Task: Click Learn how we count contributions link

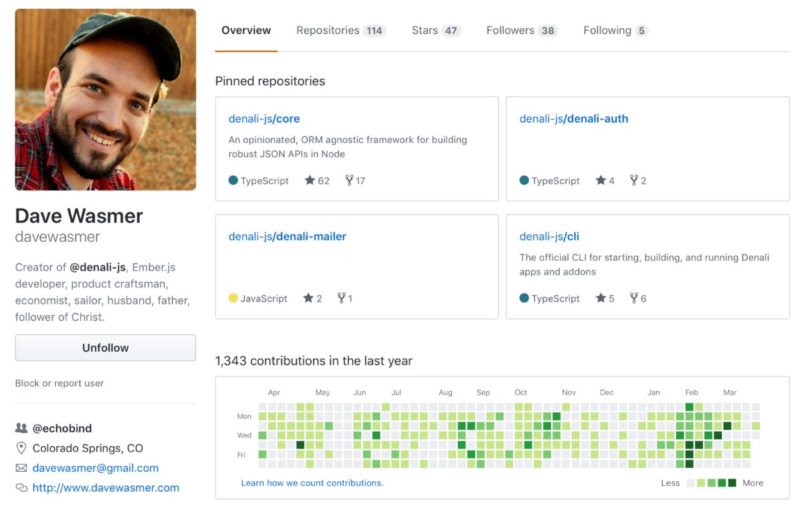Action: pos(312,483)
